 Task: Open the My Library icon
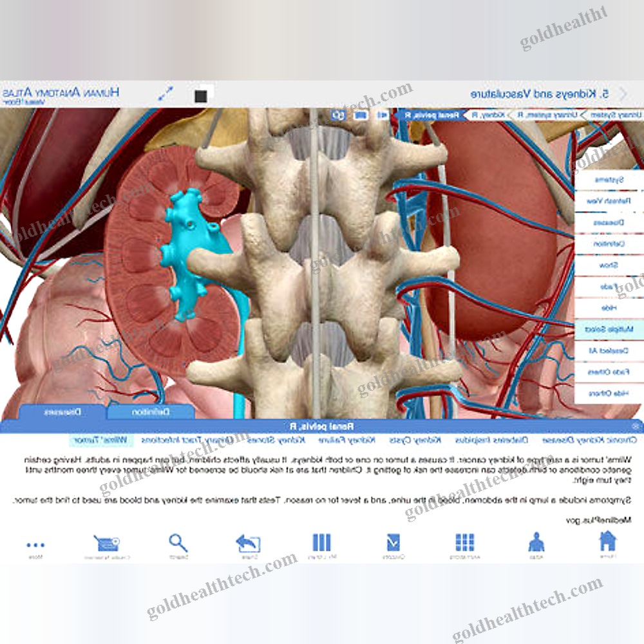pos(321,542)
